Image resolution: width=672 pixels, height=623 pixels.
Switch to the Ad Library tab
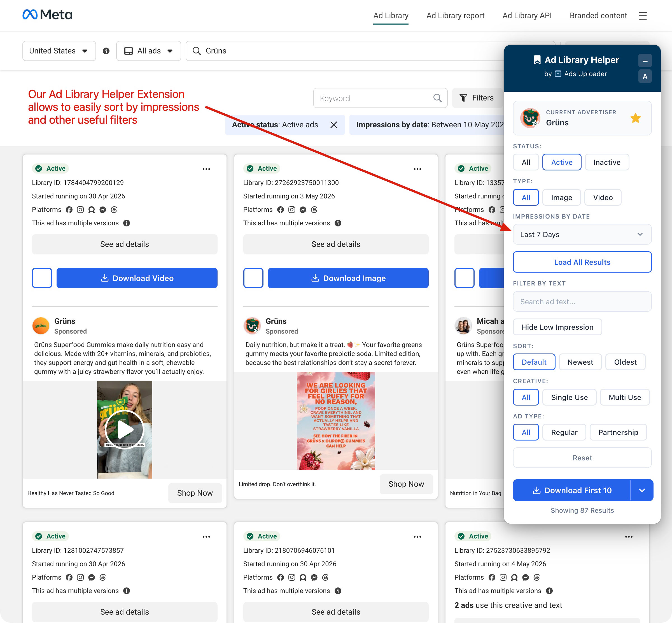point(391,16)
